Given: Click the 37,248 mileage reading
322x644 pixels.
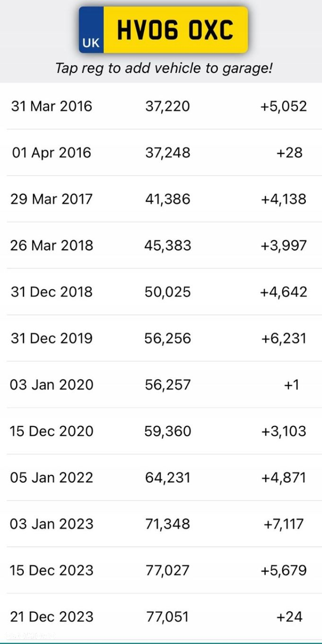Looking at the screenshot, I should coord(167,152).
